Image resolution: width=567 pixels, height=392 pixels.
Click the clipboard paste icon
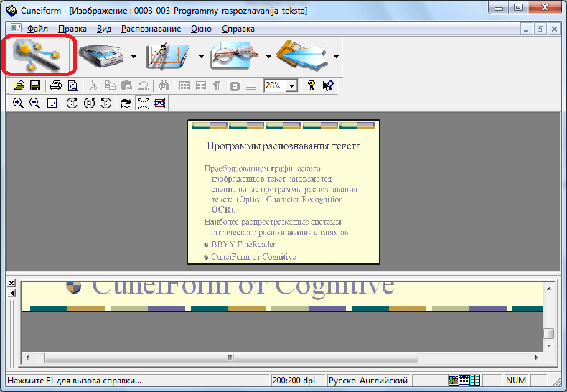[126, 85]
